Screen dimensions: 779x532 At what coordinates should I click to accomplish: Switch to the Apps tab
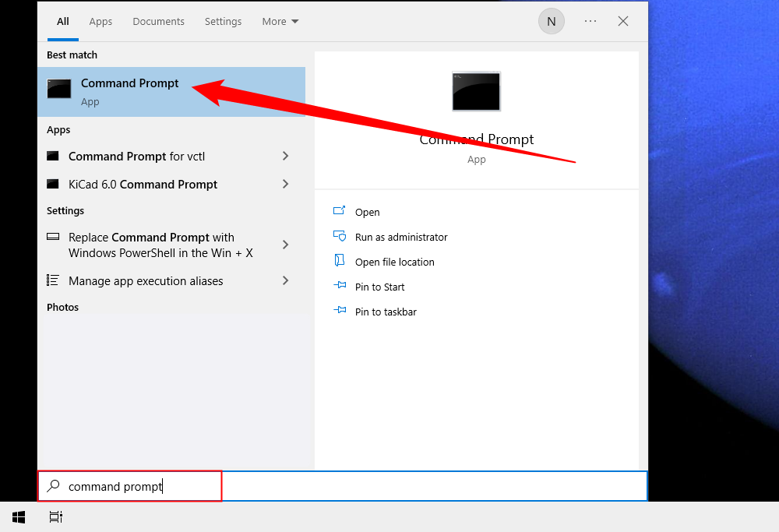pos(100,21)
